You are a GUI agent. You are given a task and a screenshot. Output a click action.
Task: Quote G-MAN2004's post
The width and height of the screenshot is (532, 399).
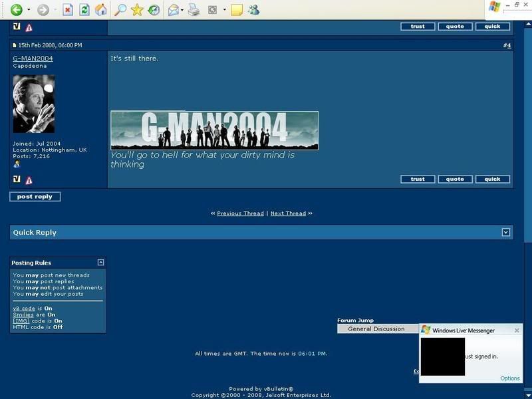(x=455, y=179)
